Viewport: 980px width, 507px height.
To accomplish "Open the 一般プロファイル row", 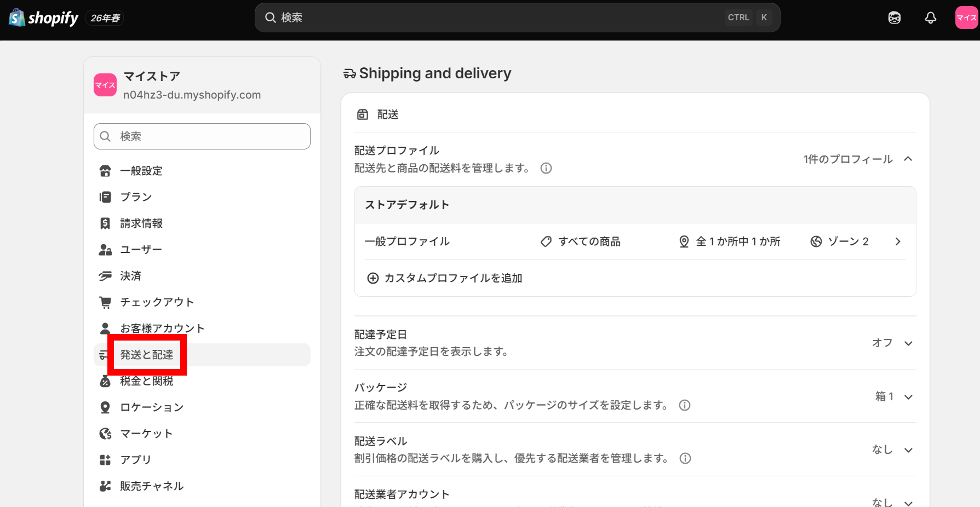I will click(635, 241).
